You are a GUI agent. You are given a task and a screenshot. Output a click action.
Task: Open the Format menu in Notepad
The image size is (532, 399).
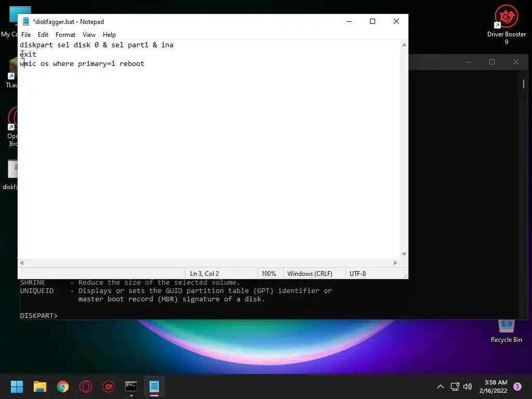tap(65, 35)
